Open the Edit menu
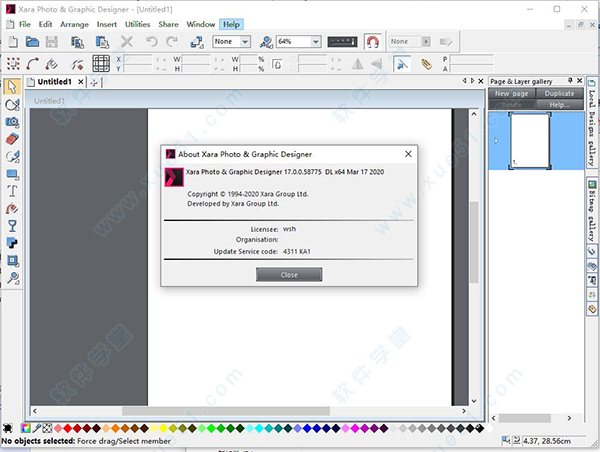The width and height of the screenshot is (600, 452). pyautogui.click(x=45, y=24)
